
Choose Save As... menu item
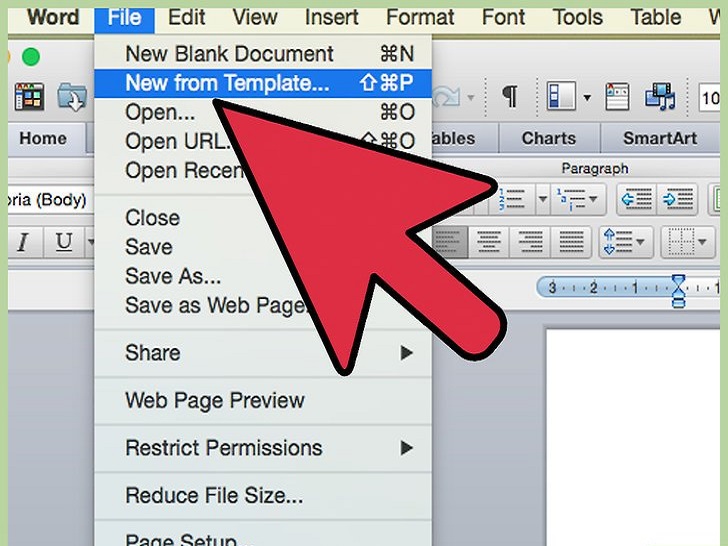[x=263, y=276]
